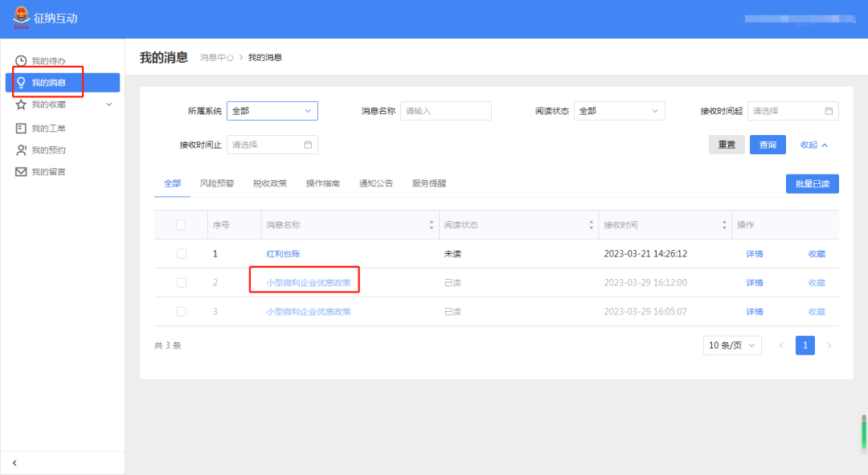Open the 所属系统 dropdown
Viewport: 868px width, 475px height.
(272, 111)
